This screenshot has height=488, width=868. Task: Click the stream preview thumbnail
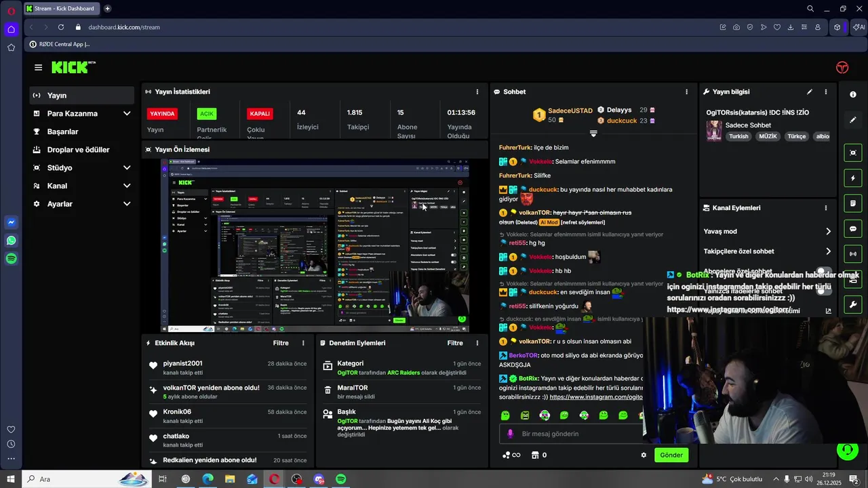[x=315, y=245]
